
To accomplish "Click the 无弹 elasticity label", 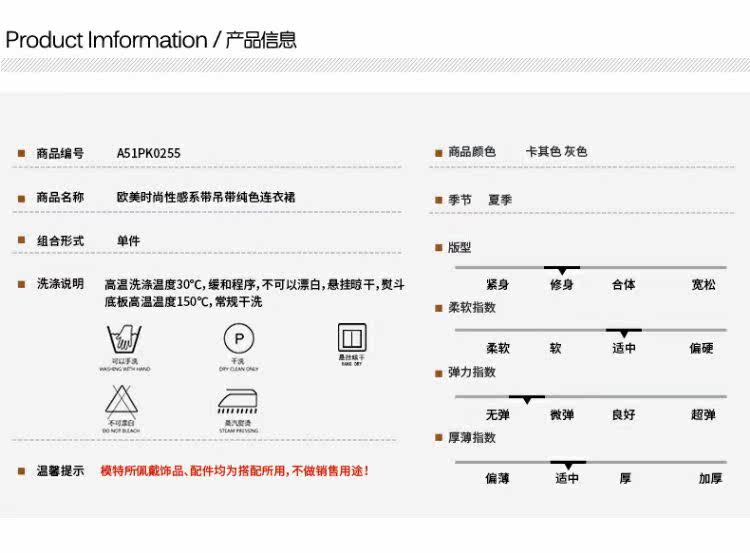I will tap(497, 414).
